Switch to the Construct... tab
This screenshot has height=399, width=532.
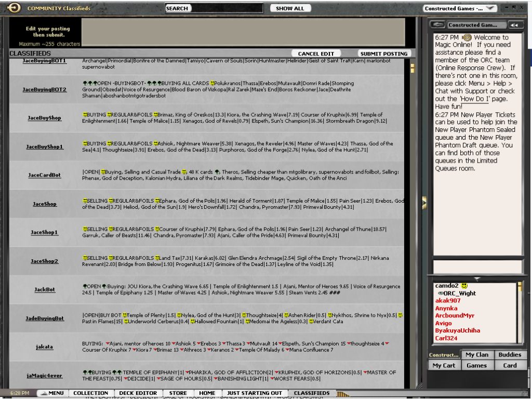pyautogui.click(x=444, y=355)
